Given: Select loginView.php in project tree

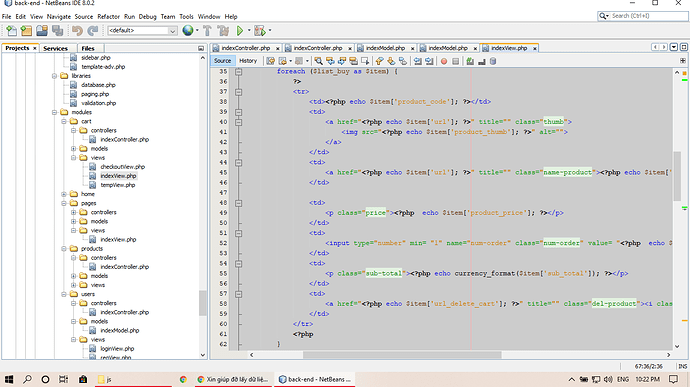Looking at the screenshot, I should (x=117, y=349).
